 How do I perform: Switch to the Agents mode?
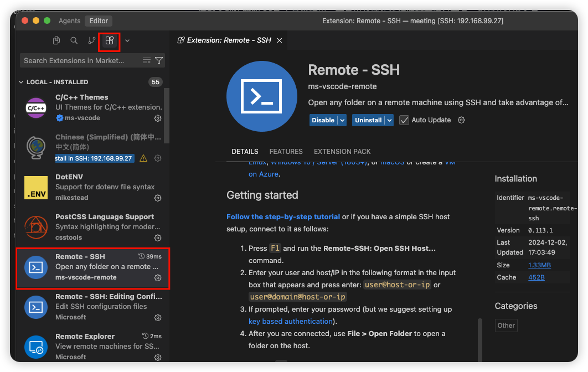70,21
